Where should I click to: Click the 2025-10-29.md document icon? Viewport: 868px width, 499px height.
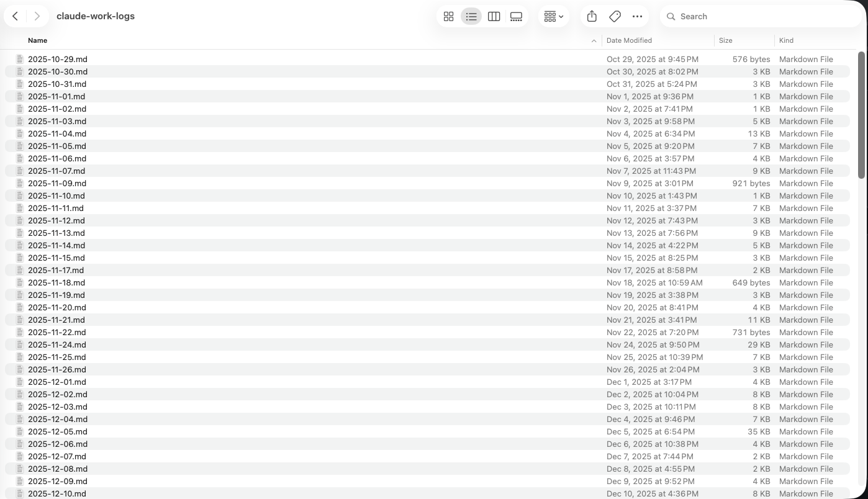[20, 59]
